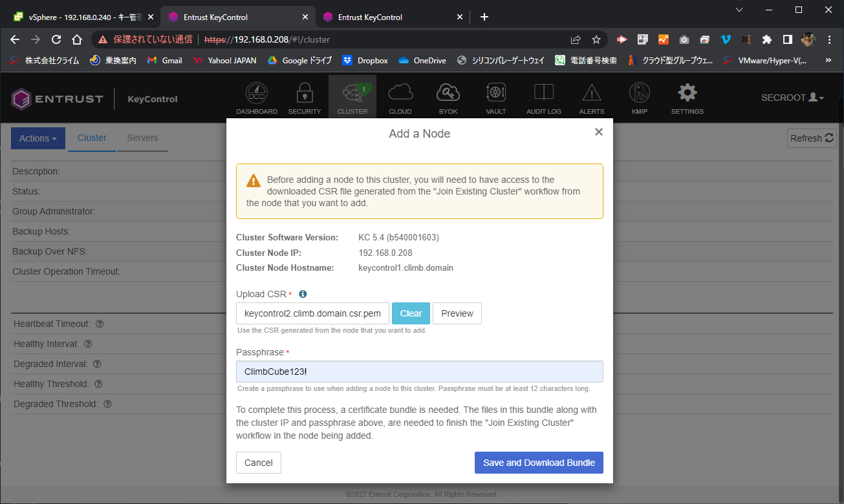The image size is (844, 504).
Task: Open Chrome extensions puzzle icon
Action: click(767, 39)
